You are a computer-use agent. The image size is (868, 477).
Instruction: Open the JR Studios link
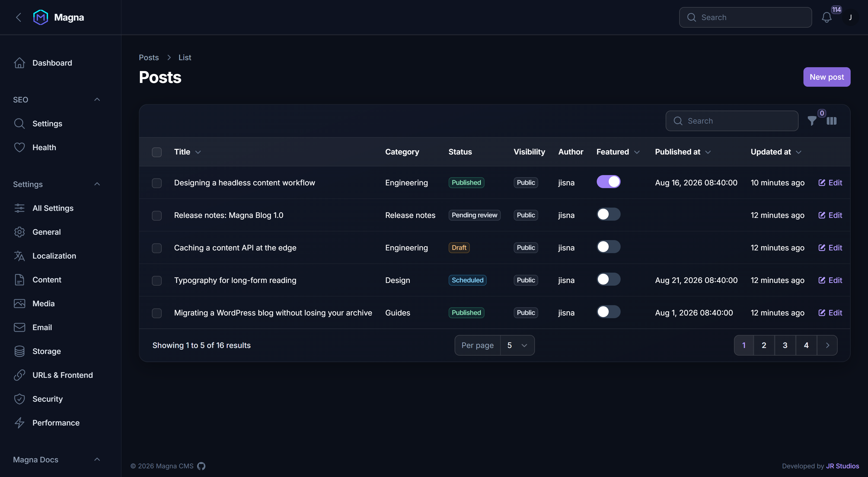click(843, 466)
